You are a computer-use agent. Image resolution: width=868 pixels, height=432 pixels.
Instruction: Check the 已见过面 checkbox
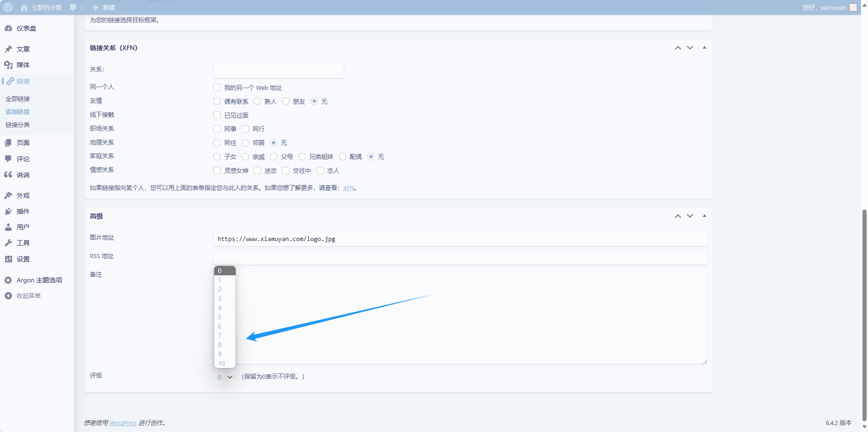217,115
